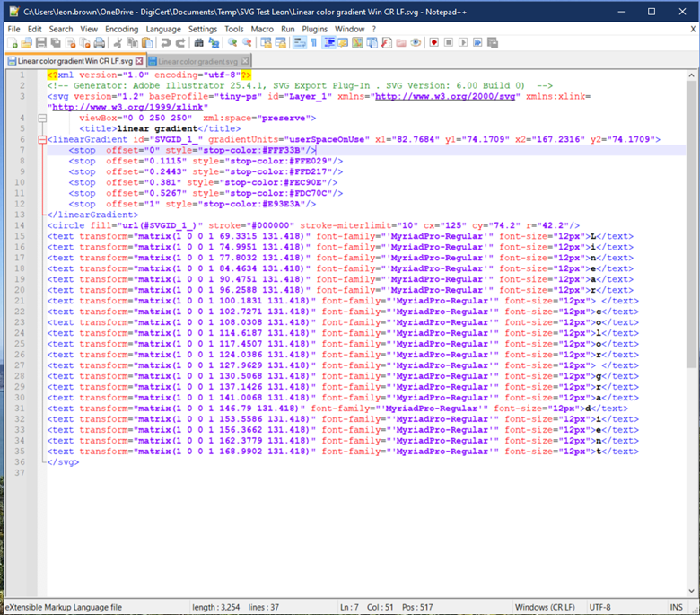Toggle synchronized horizontal scrolling
700x615 pixels.
[x=280, y=43]
